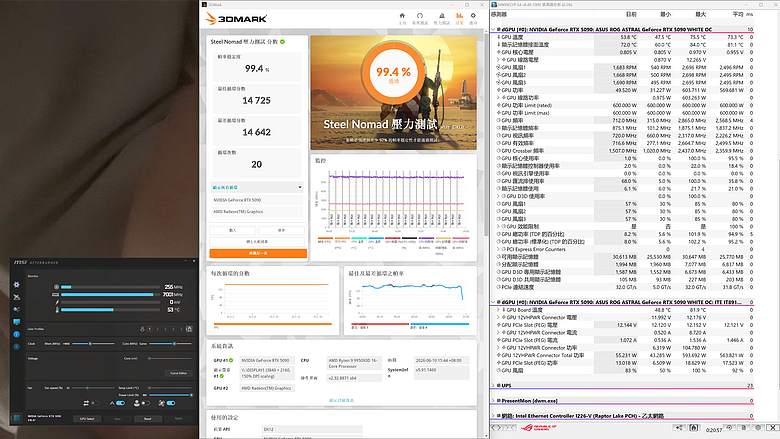780x439 pixels.
Task: Open Afterburner settings gear in the sidebar
Action: [x=16, y=285]
